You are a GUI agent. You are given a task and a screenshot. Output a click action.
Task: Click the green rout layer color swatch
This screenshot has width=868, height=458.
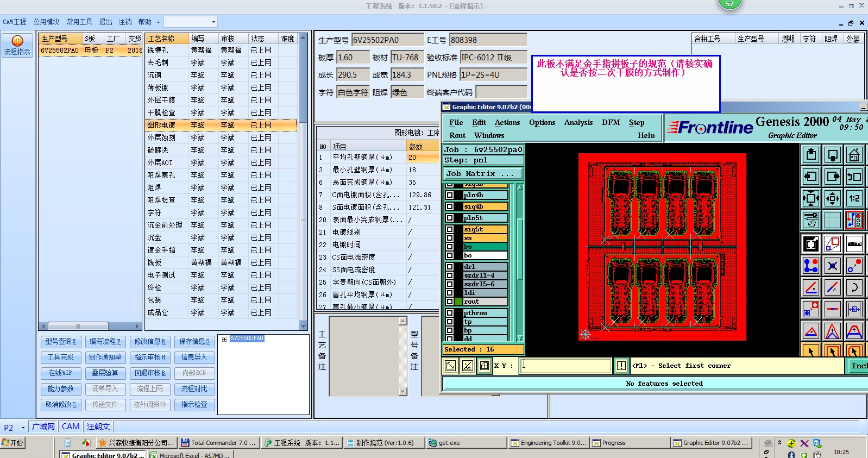[x=459, y=302]
